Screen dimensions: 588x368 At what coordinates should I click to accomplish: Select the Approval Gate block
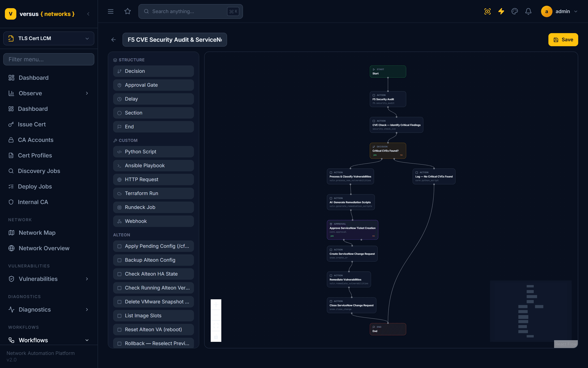(153, 85)
